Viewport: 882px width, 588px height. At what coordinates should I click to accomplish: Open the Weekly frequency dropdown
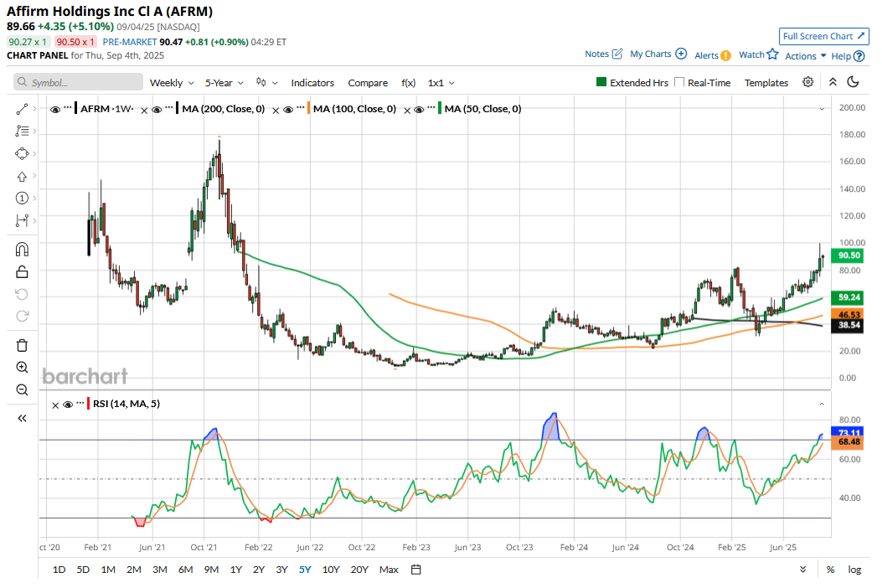172,83
